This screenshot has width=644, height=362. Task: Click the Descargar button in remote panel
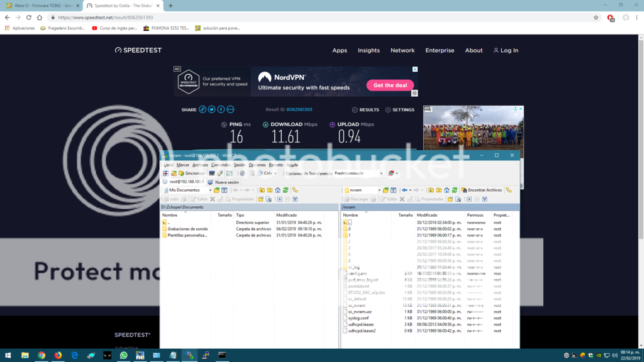click(357, 199)
